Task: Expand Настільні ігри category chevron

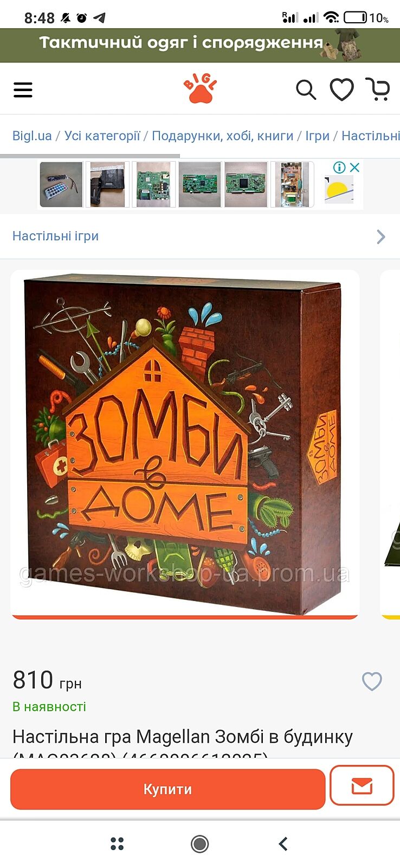Action: [381, 237]
